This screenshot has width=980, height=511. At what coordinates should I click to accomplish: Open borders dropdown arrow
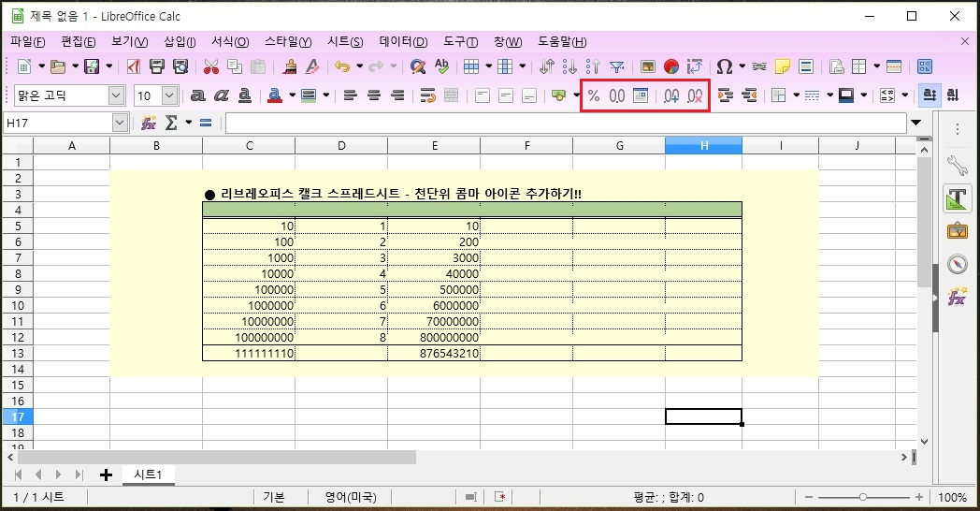pyautogui.click(x=797, y=95)
